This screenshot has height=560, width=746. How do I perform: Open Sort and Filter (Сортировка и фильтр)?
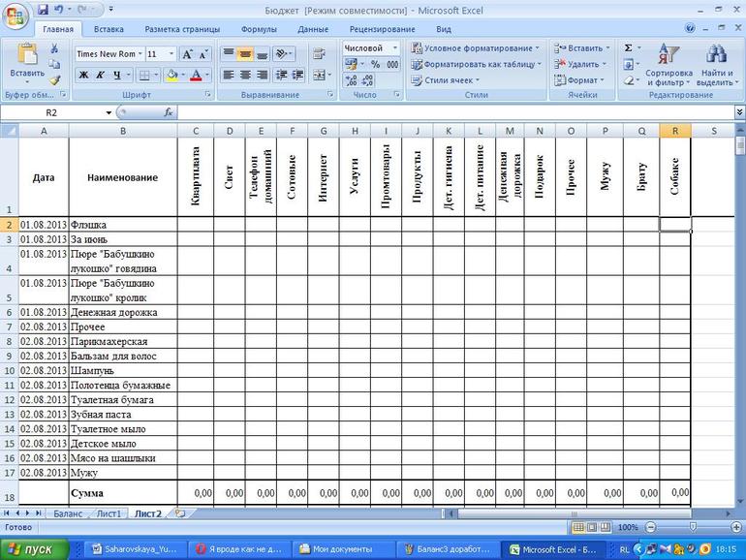(668, 64)
